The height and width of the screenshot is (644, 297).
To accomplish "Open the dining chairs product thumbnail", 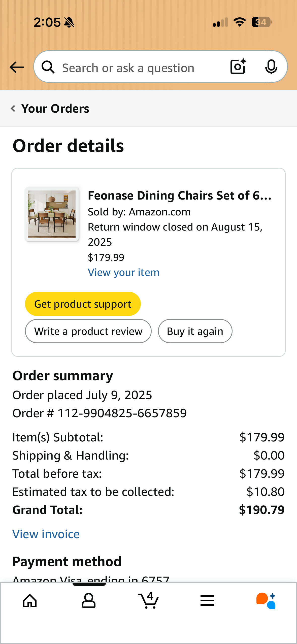I will pos(52,214).
